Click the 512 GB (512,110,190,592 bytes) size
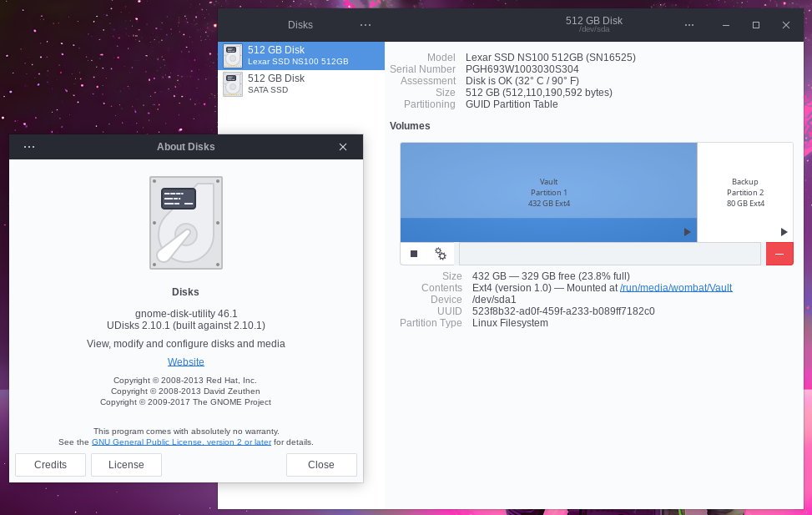The width and height of the screenshot is (812, 515). 538,92
